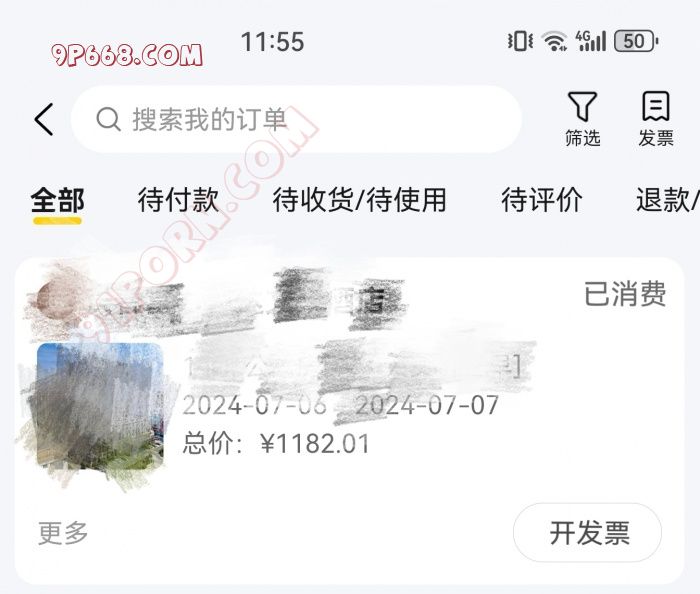Tap the back arrow icon
Image resolution: width=700 pixels, height=594 pixels.
coord(44,119)
